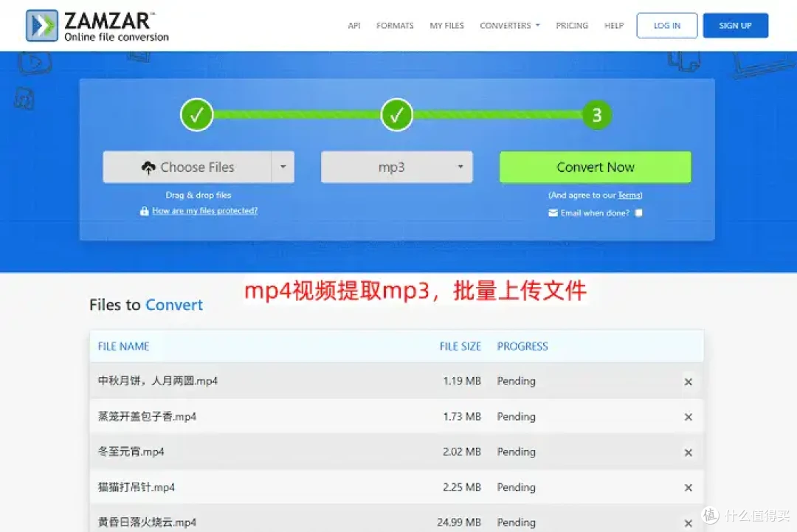Screen dimensions: 797x532
Task: Expand the CONVERTERS dropdown menu
Action: (x=510, y=25)
